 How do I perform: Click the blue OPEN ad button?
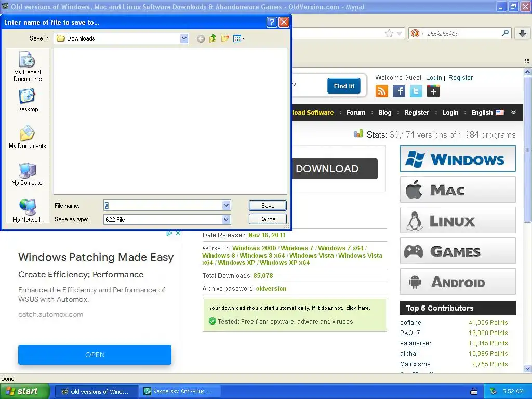(x=95, y=355)
